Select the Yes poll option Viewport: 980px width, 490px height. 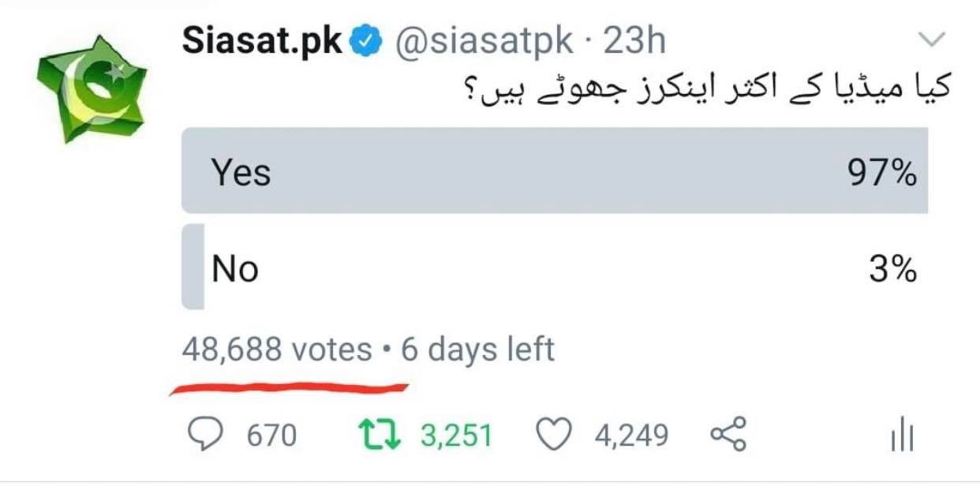tap(555, 171)
